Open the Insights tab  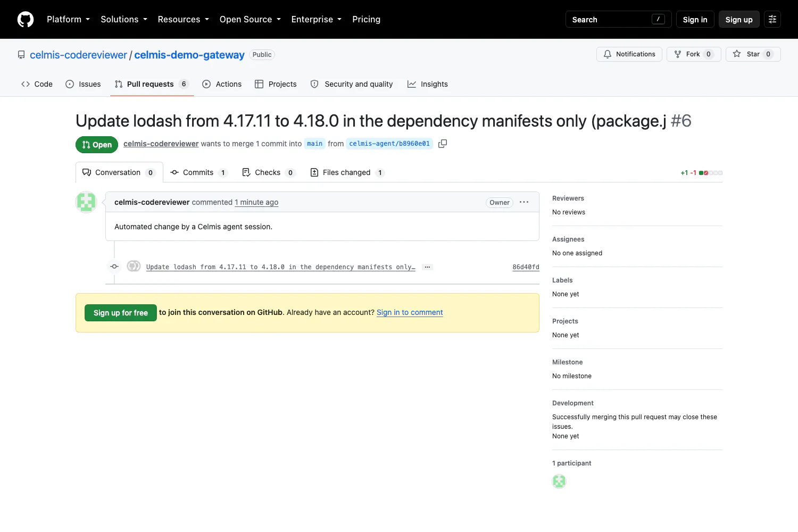point(428,84)
